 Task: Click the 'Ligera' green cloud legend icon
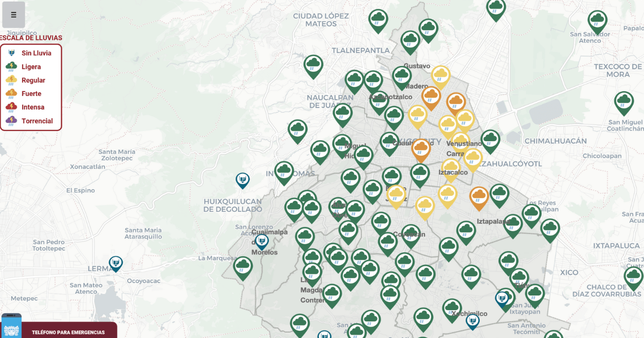tap(11, 67)
